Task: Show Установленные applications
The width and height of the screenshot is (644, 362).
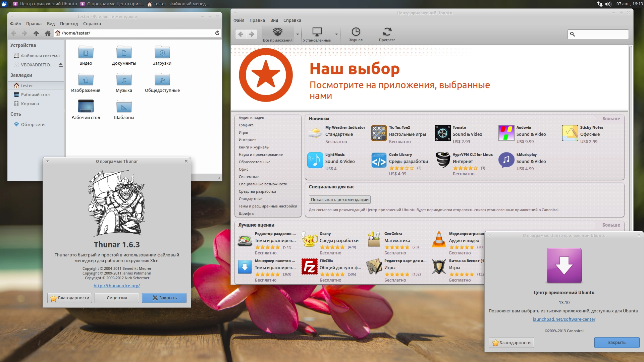Action: [x=317, y=35]
